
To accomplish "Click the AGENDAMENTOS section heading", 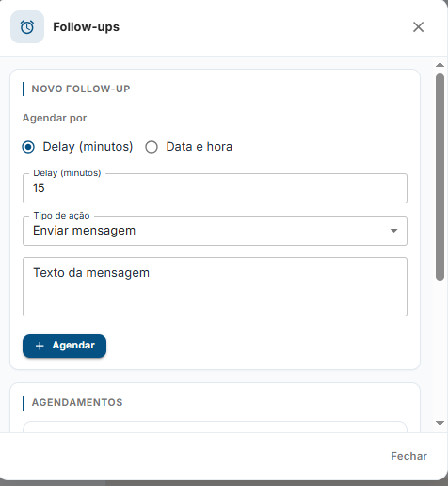I will [x=77, y=402].
